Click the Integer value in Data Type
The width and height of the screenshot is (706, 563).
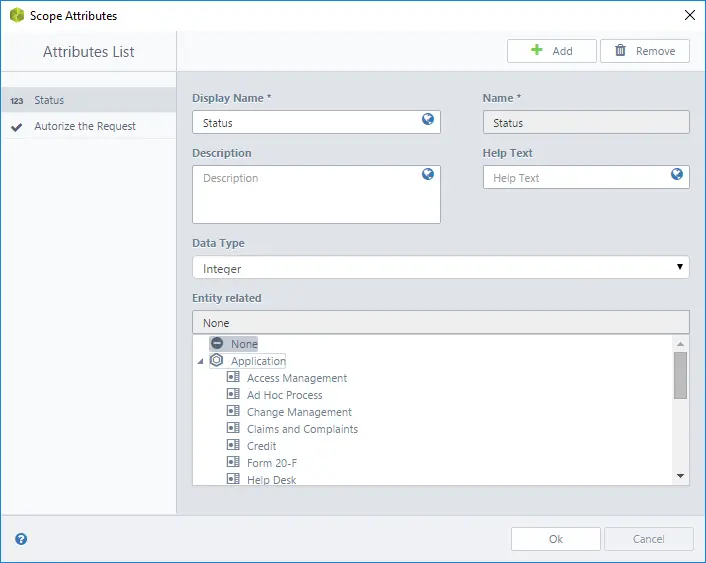[x=222, y=269]
